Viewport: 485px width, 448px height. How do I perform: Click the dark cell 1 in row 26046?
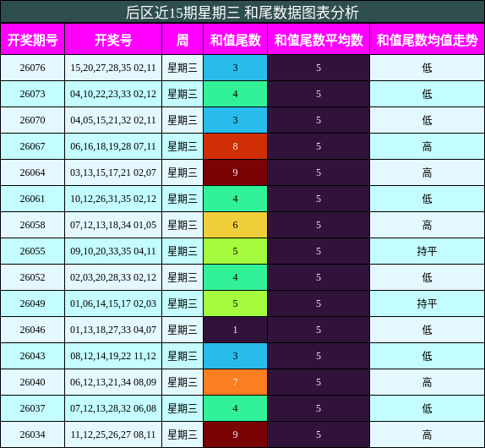[236, 330]
